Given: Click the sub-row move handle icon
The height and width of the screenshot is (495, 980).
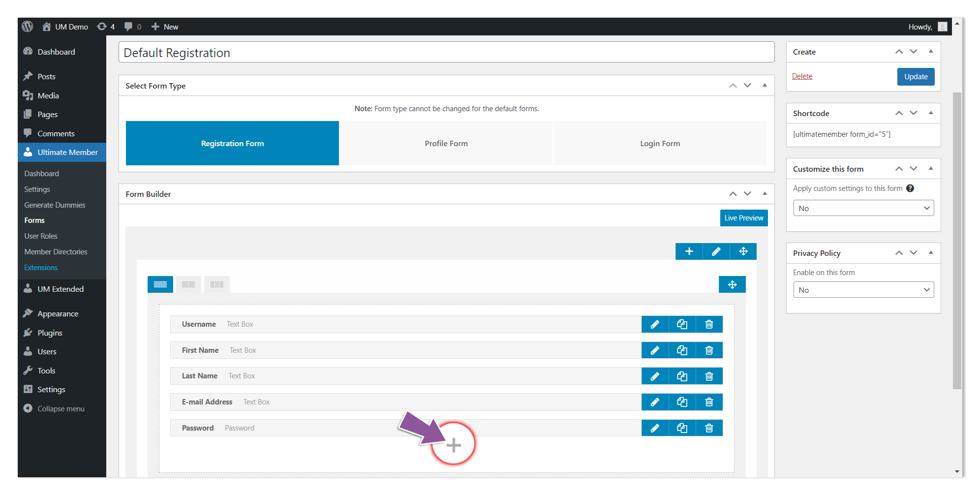Looking at the screenshot, I should click(x=732, y=284).
